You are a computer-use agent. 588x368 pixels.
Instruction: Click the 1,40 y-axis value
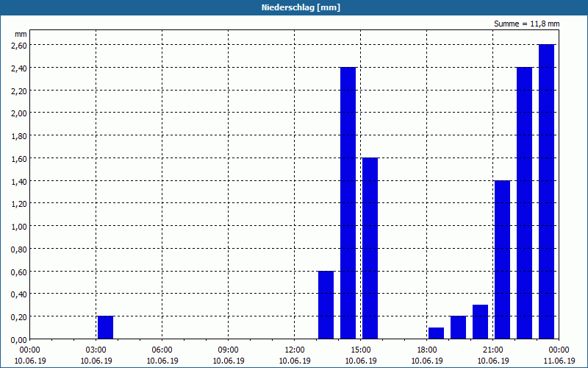point(19,181)
